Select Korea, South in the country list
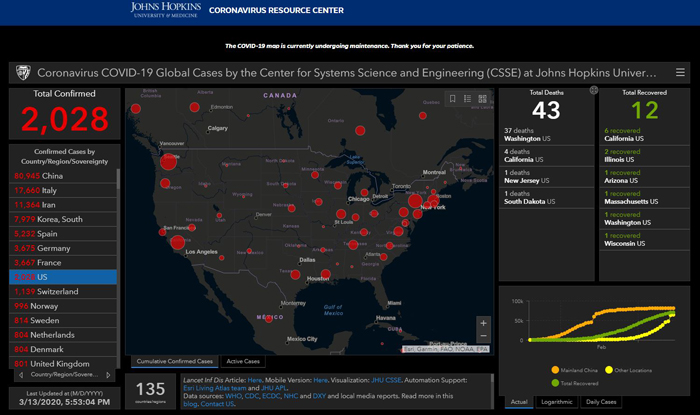This screenshot has height=415, width=700. [63, 219]
